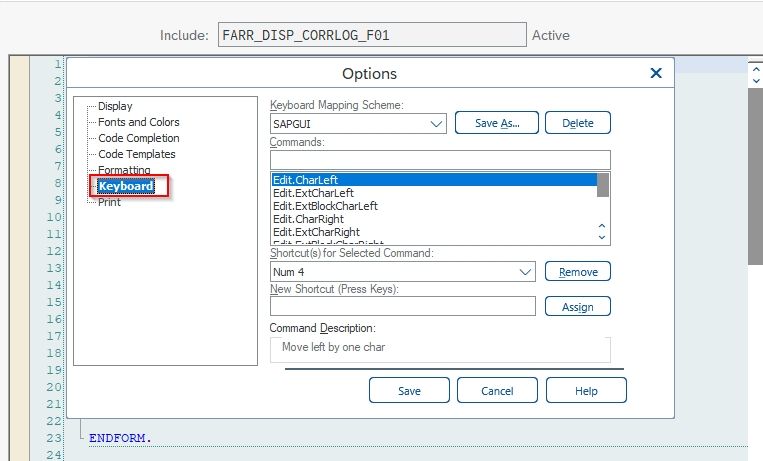Select Edit.CharLeft command

[x=434, y=180]
